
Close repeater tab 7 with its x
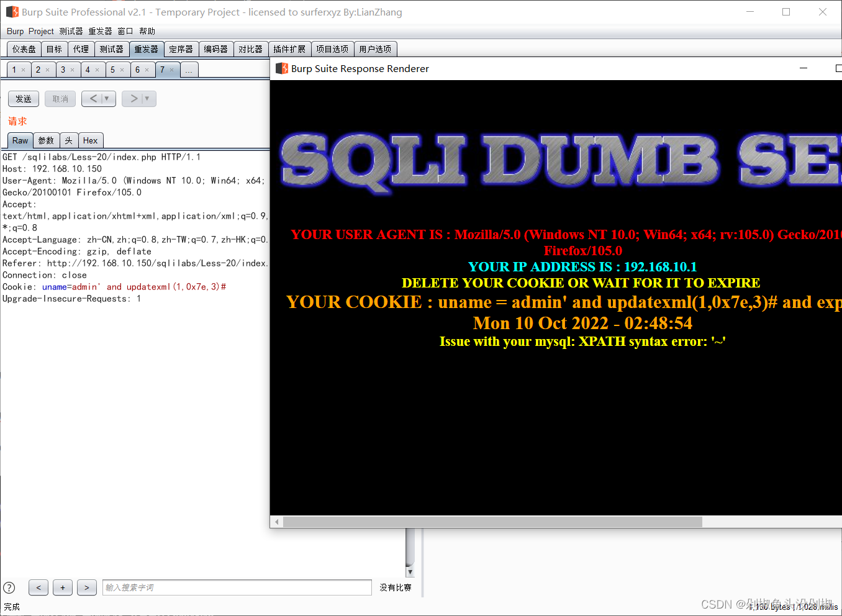tap(172, 70)
